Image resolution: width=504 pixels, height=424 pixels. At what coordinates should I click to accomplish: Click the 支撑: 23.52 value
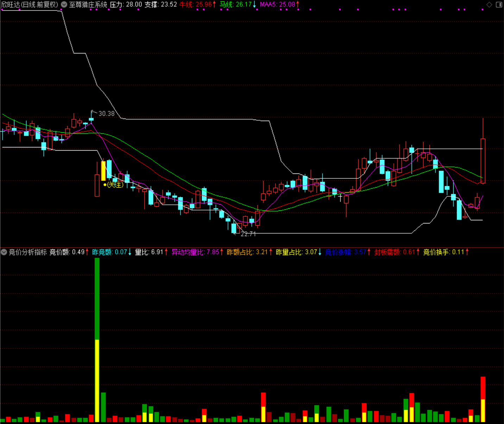161,5
